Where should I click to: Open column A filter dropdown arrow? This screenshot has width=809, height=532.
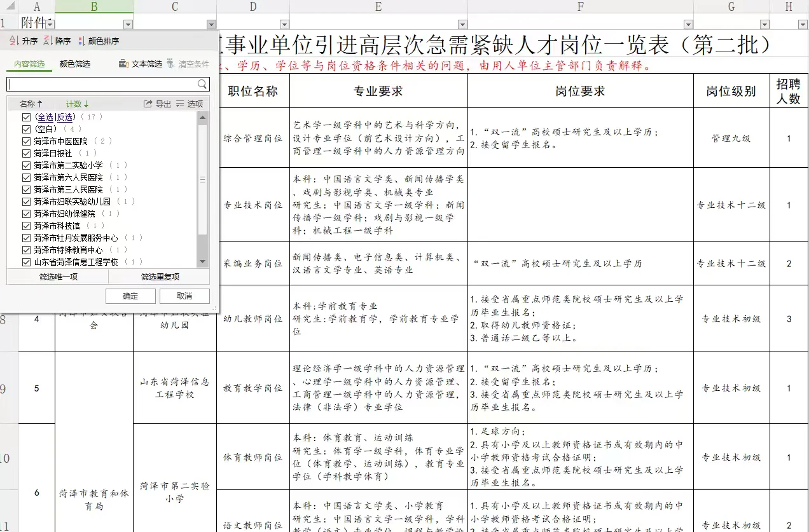(x=50, y=24)
